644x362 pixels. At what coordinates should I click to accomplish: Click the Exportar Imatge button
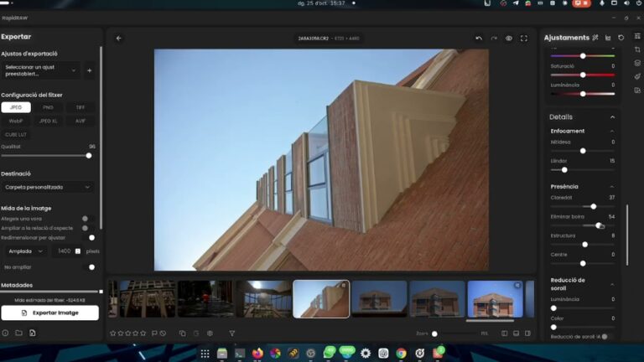[49, 313]
